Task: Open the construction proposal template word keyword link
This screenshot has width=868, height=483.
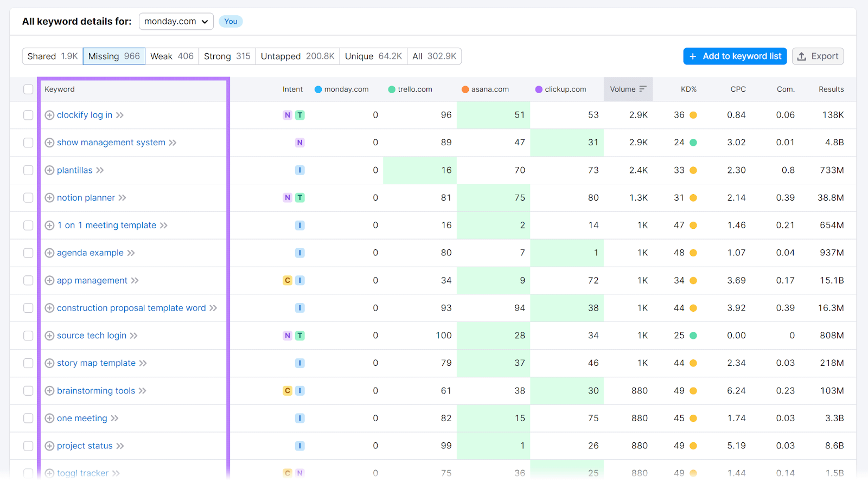Action: coord(131,308)
